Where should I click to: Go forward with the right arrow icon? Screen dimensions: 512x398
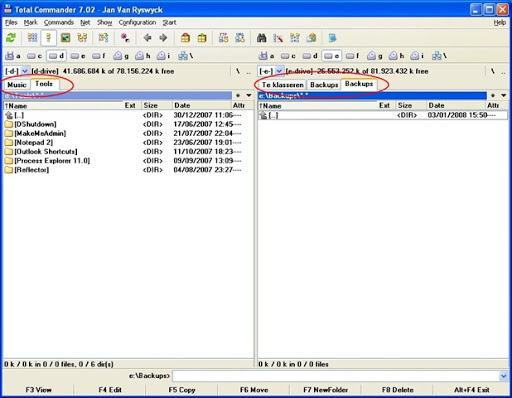[163, 38]
